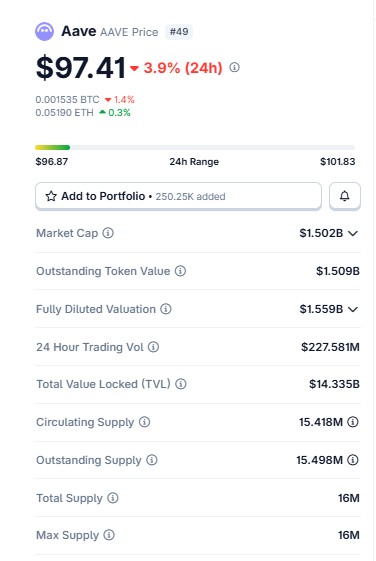The height and width of the screenshot is (561, 376).
Task: Open the 24 Hour Trading Vol info icon
Action: [153, 347]
